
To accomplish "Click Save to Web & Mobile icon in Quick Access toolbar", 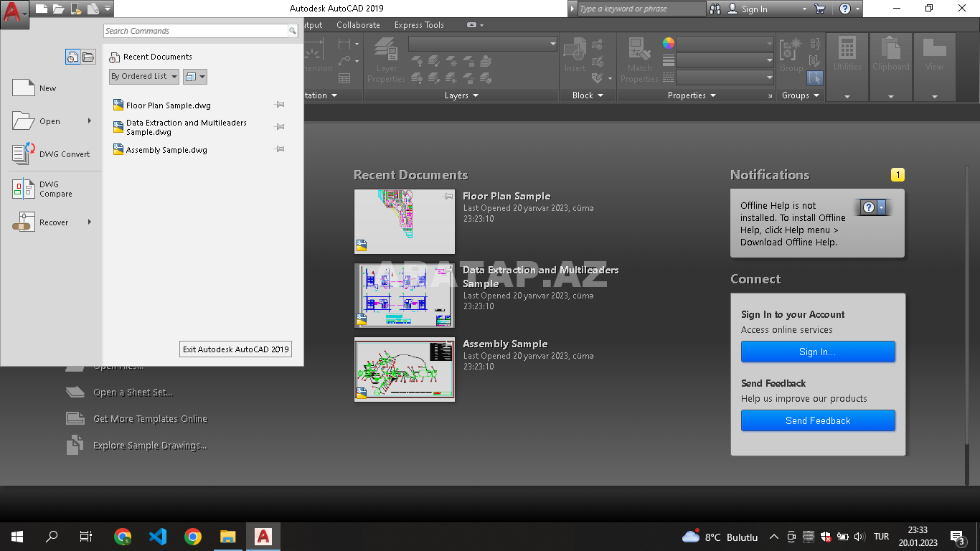I will 93,9.
